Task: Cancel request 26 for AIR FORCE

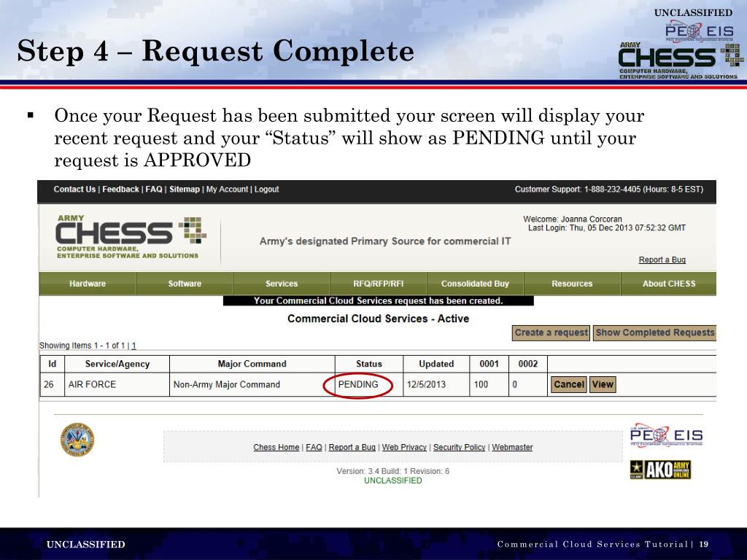Action: pyautogui.click(x=569, y=384)
